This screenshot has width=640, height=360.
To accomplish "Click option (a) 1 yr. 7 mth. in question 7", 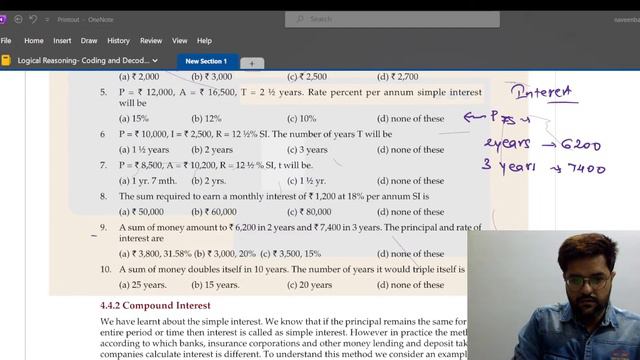I will point(148,181).
